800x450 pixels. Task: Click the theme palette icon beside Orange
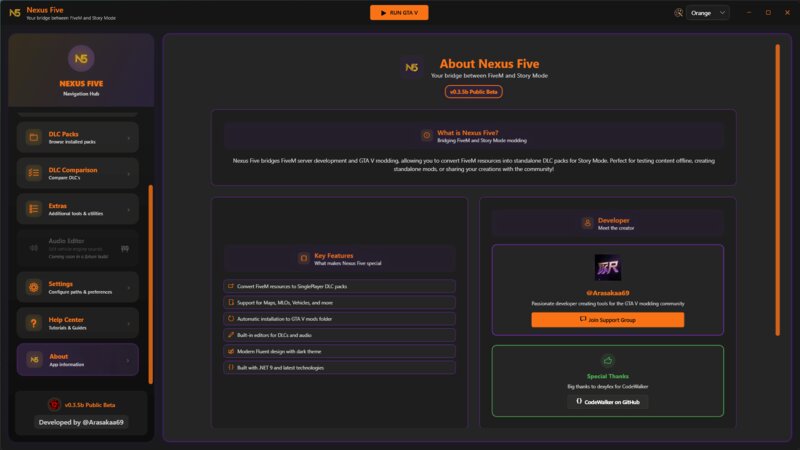(679, 13)
